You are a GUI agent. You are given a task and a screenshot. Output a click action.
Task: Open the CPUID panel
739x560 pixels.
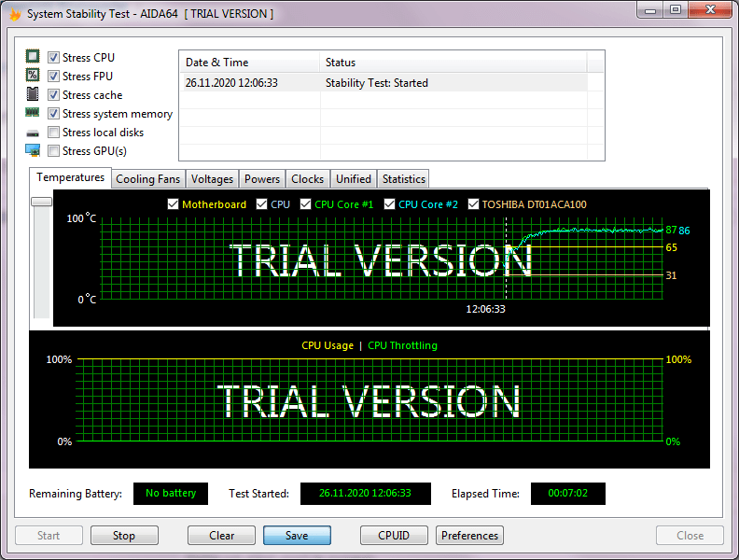394,536
